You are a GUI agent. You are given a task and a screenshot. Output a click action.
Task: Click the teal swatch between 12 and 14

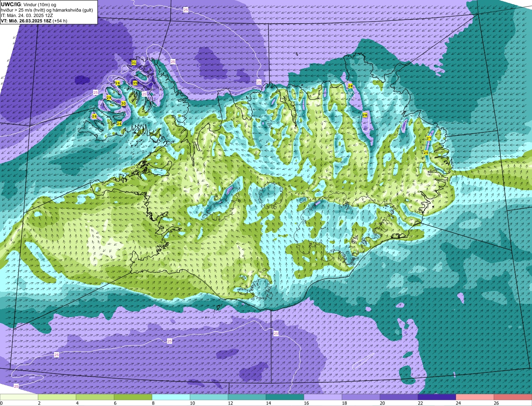[247, 397]
